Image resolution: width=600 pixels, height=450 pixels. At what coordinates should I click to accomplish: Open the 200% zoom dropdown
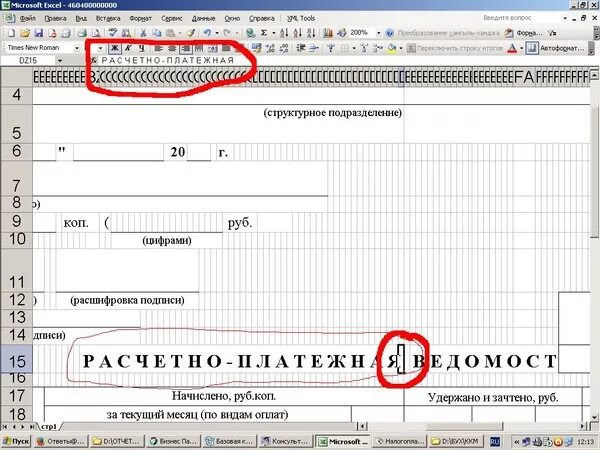click(378, 33)
